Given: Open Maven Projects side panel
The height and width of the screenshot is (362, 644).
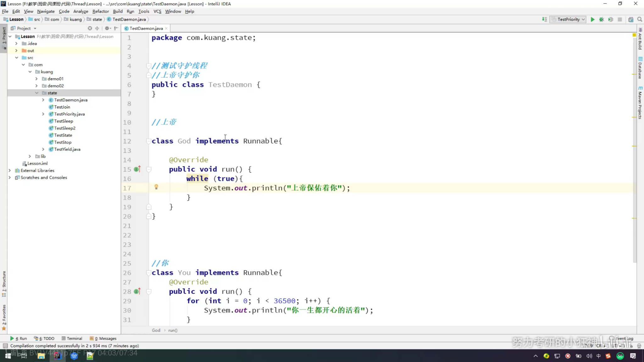Looking at the screenshot, I should [x=640, y=102].
